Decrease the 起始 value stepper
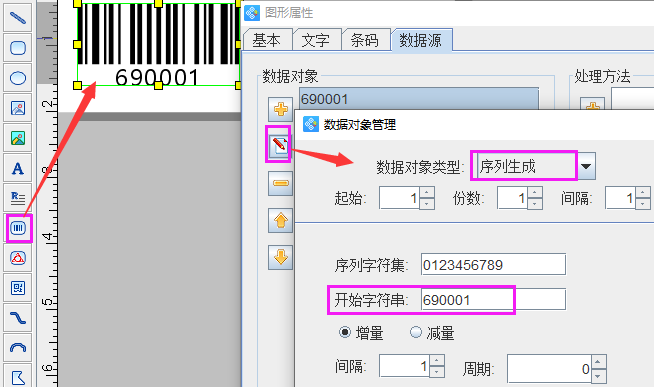This screenshot has width=654, height=387. pyautogui.click(x=426, y=204)
